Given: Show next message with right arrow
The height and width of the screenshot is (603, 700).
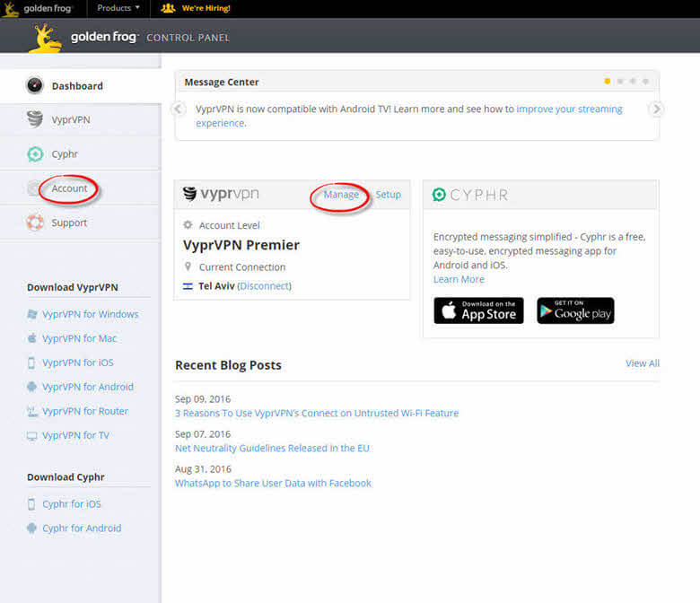Looking at the screenshot, I should [x=656, y=109].
